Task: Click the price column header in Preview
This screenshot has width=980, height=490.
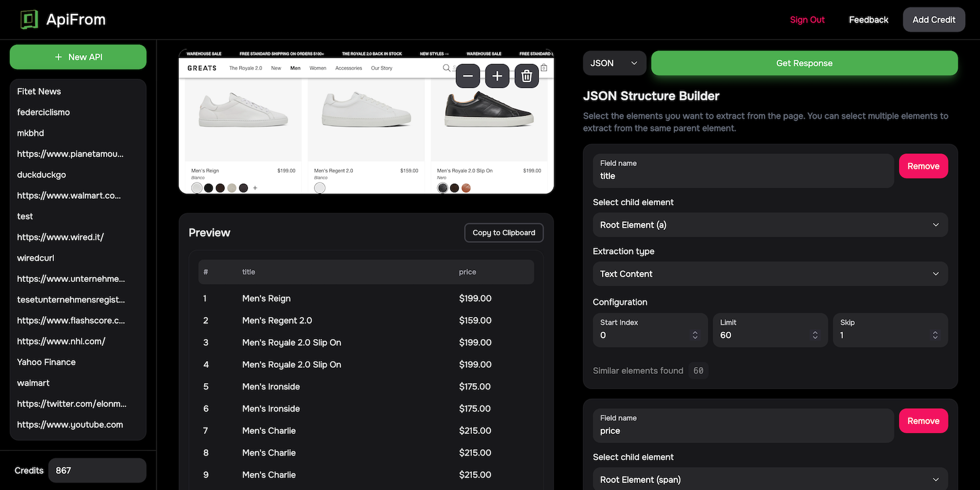Action: (467, 272)
